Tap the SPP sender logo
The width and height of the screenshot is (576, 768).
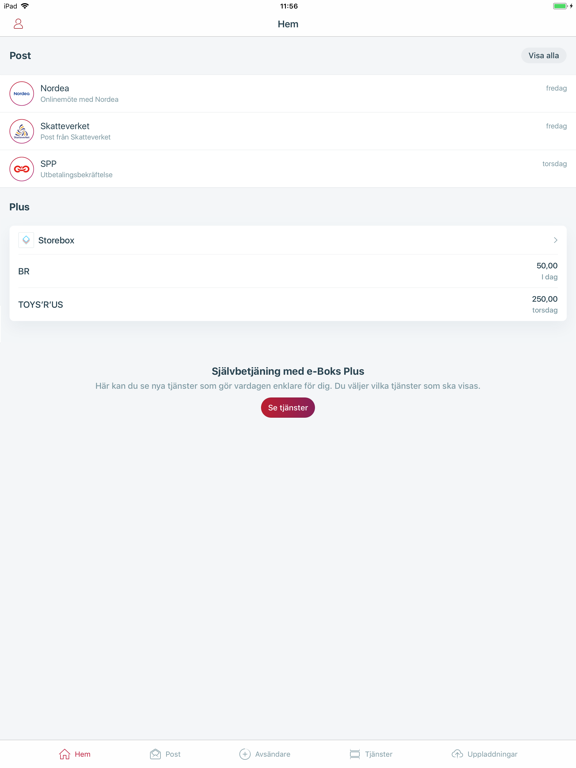[22, 169]
